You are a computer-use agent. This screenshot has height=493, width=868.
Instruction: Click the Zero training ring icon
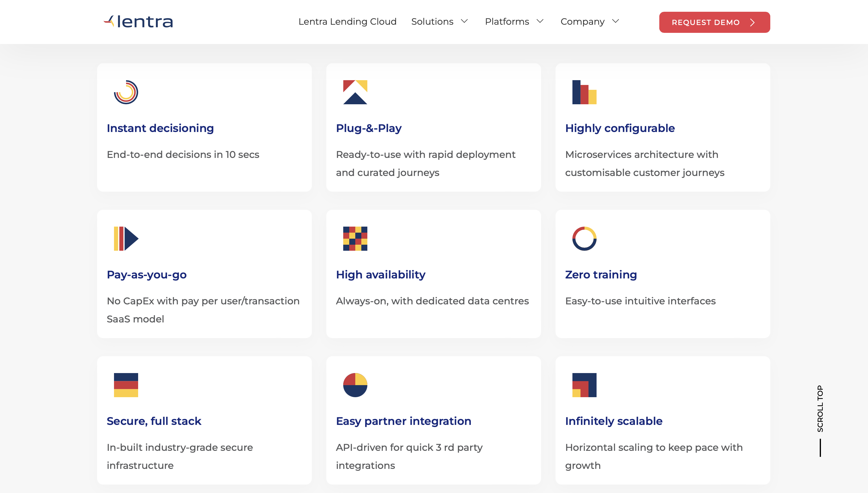tap(584, 239)
